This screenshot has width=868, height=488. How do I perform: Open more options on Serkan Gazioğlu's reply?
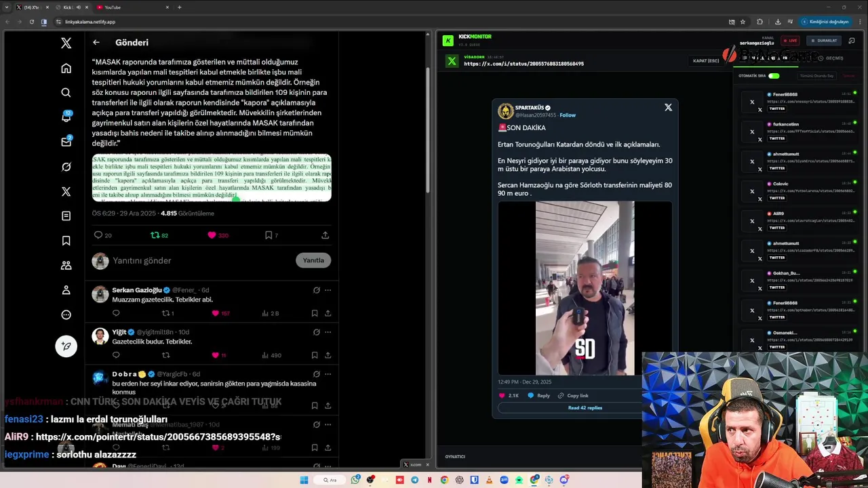point(328,290)
